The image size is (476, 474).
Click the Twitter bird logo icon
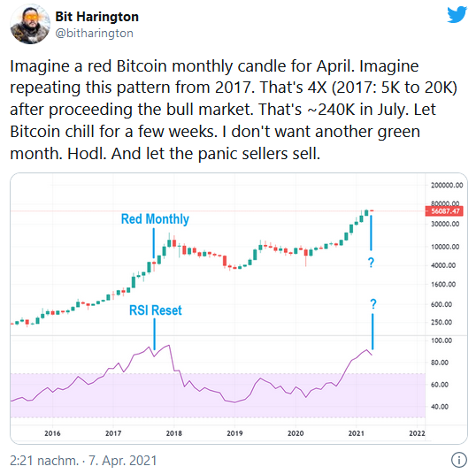pos(457,14)
